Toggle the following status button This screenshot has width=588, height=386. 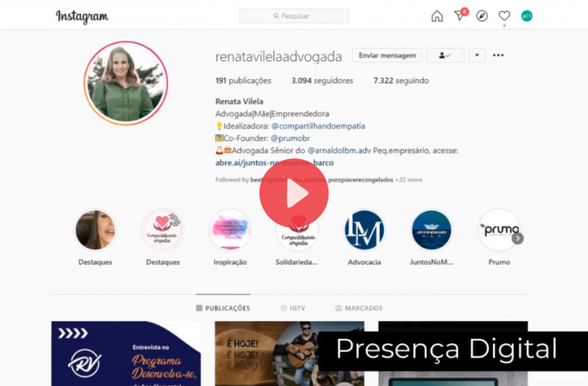click(444, 56)
